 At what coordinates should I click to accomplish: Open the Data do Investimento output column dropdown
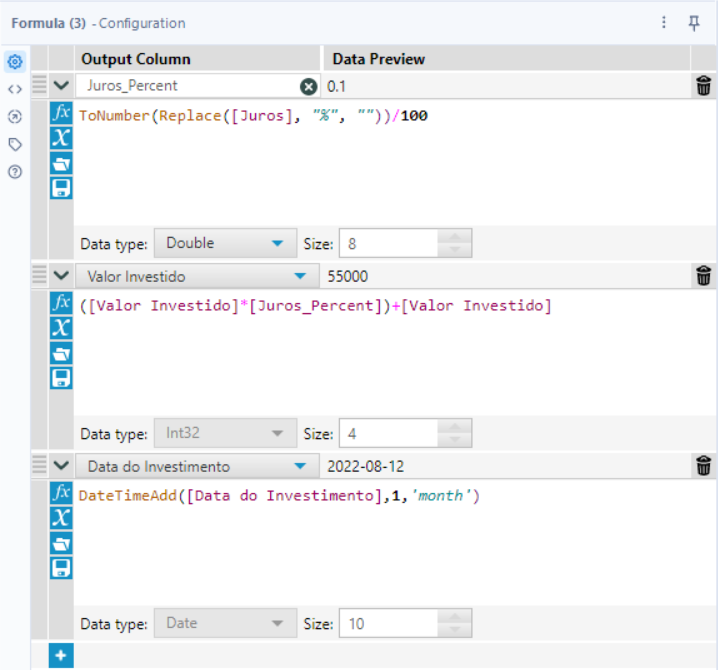click(x=197, y=466)
